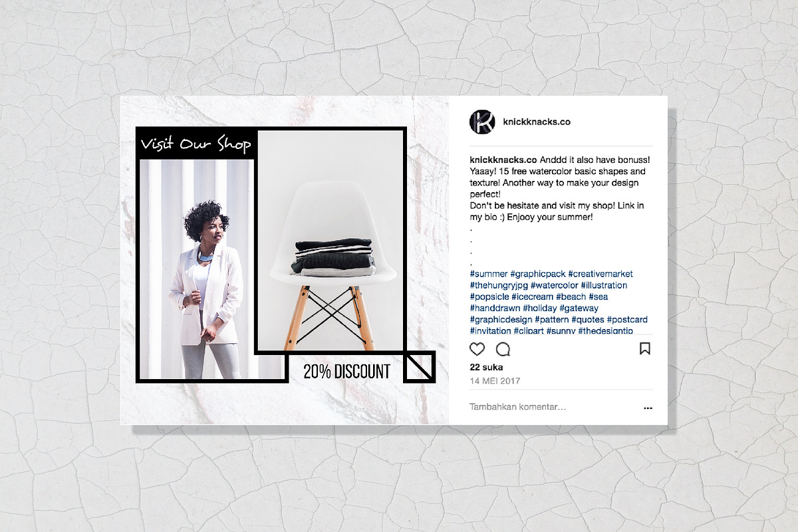View the 22 suka likes list

[x=486, y=367]
